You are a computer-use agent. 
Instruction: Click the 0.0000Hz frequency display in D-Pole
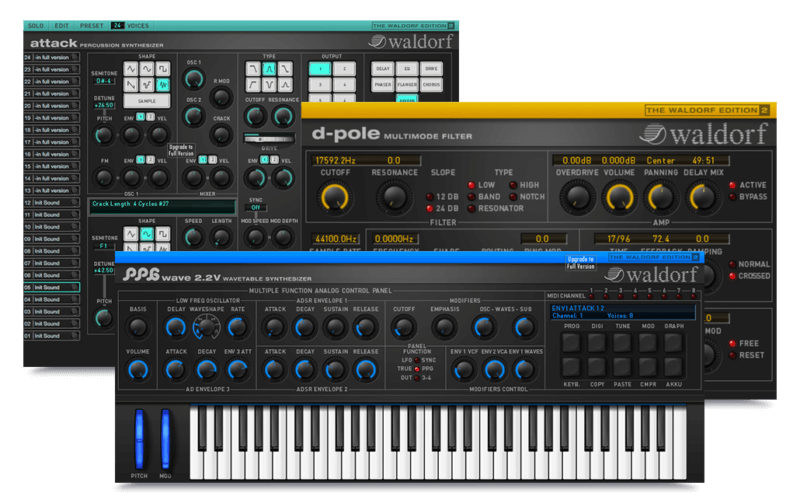[x=394, y=239]
